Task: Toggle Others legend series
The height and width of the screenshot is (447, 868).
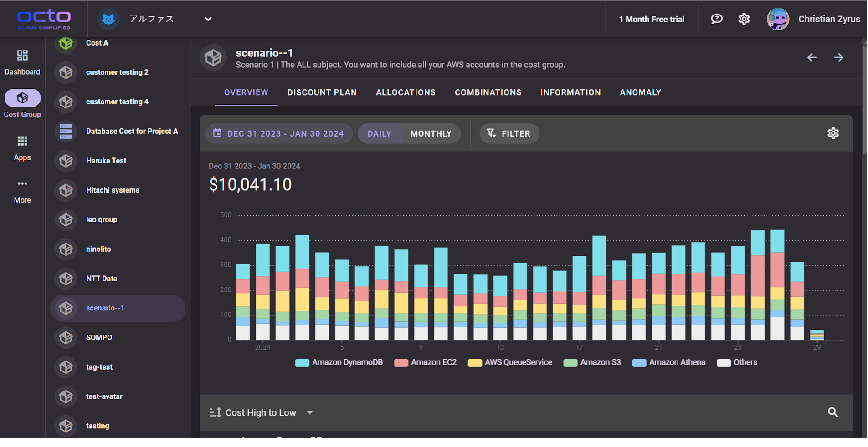Action: (x=737, y=362)
